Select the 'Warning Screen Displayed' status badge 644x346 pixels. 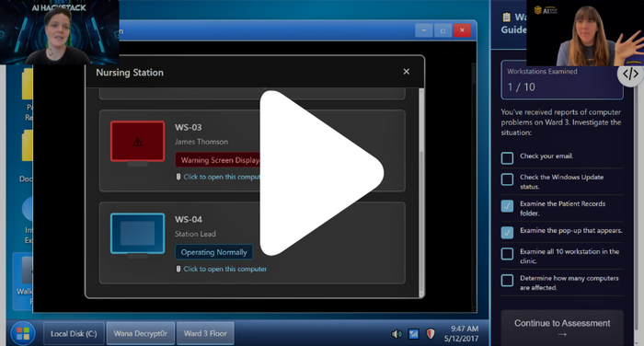[218, 160]
